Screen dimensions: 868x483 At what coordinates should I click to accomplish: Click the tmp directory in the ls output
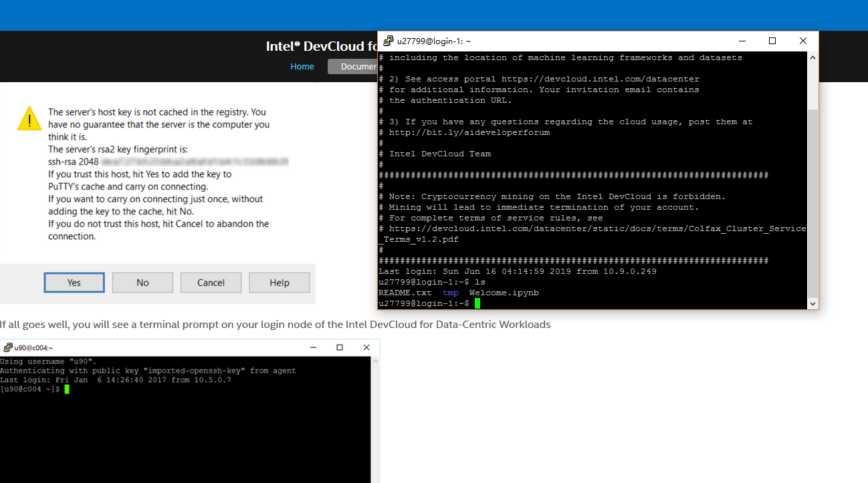[451, 293]
